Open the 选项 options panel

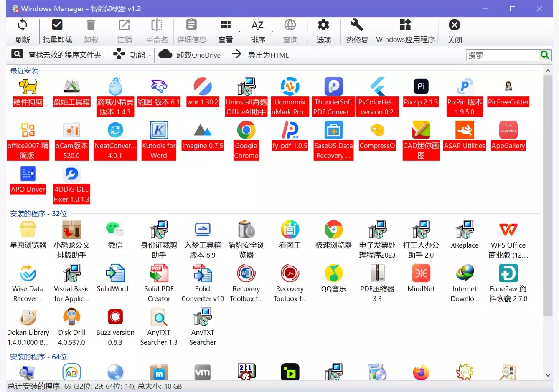(323, 30)
